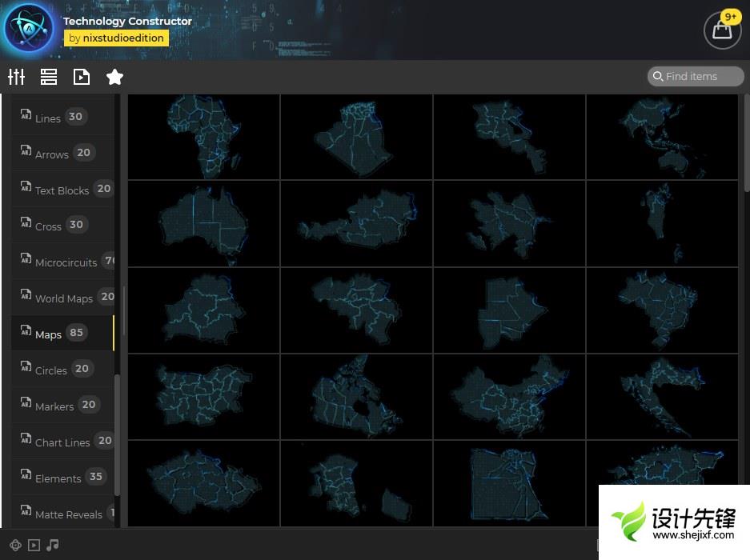Open the shopping bag cart icon
Image resolution: width=750 pixels, height=560 pixels.
(x=722, y=30)
